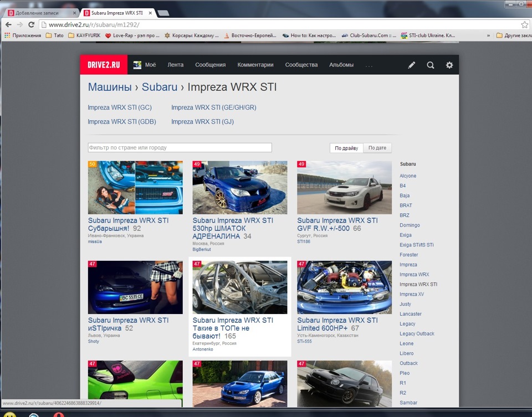The width and height of the screenshot is (532, 417).
Task: Open the Альбомы menu item
Action: point(341,65)
